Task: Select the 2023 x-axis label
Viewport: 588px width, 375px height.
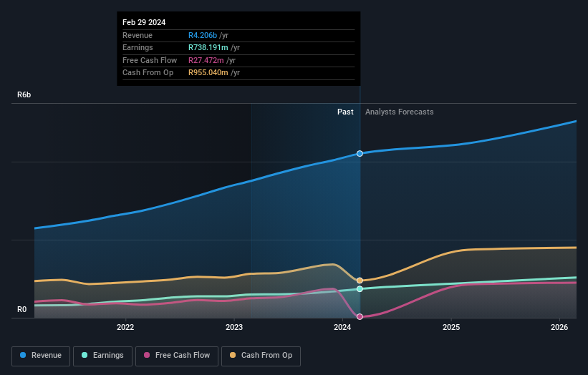Action: (234, 327)
